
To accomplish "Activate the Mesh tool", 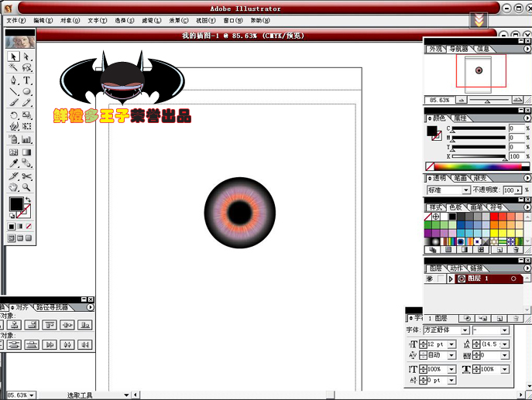I will pyautogui.click(x=14, y=152).
